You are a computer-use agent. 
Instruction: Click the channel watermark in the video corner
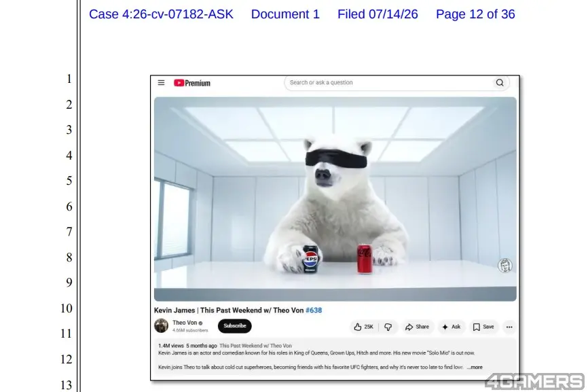tap(504, 265)
